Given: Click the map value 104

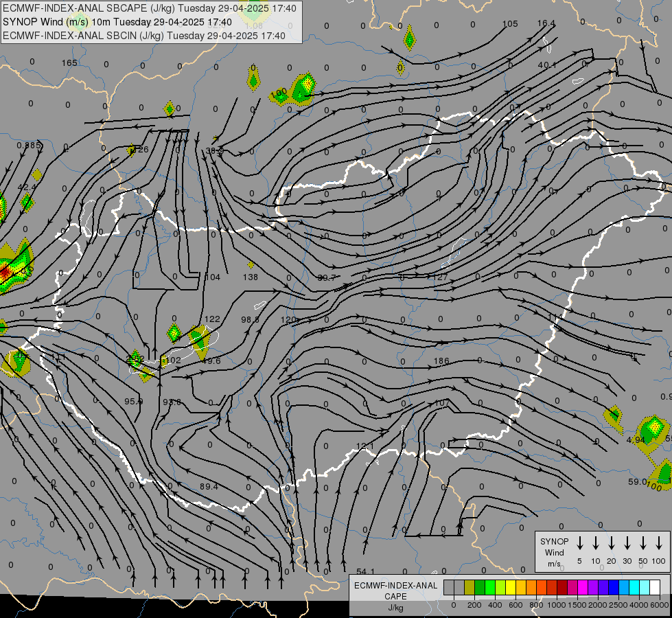Looking at the screenshot, I should pos(213,277).
